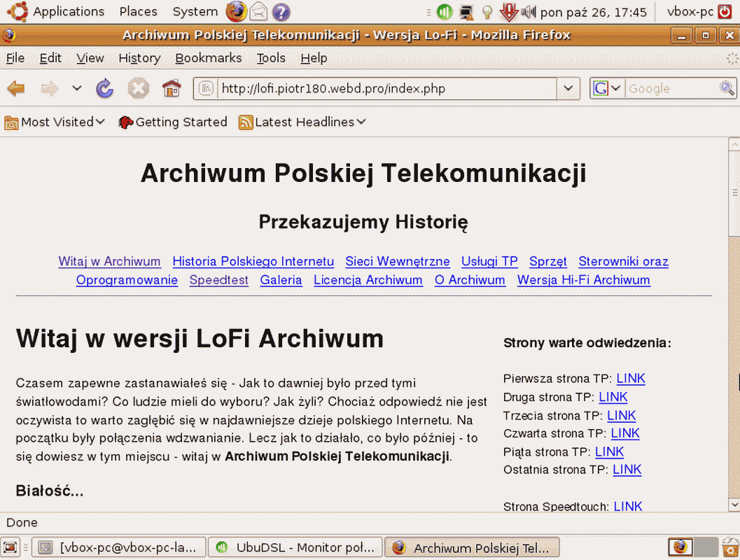Open the Sprzęt link
The height and width of the screenshot is (560, 740).
[548, 261]
